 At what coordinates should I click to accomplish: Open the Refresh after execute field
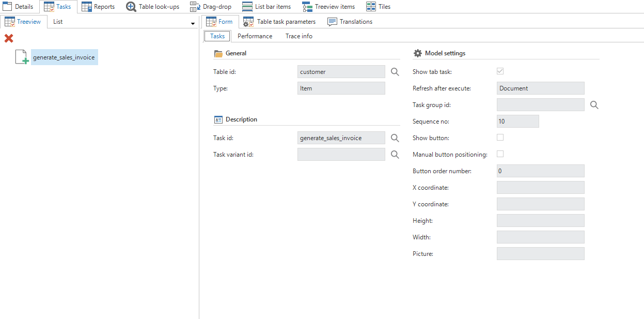tap(540, 88)
